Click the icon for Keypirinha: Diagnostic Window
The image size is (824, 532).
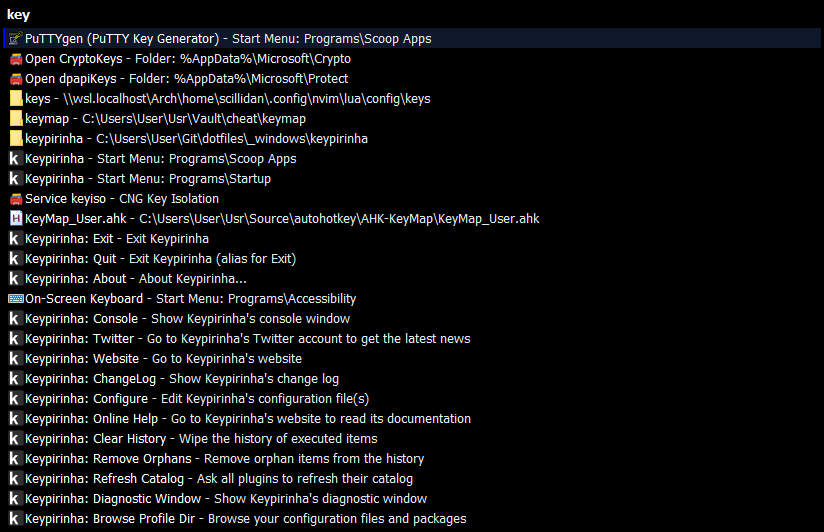pos(16,498)
